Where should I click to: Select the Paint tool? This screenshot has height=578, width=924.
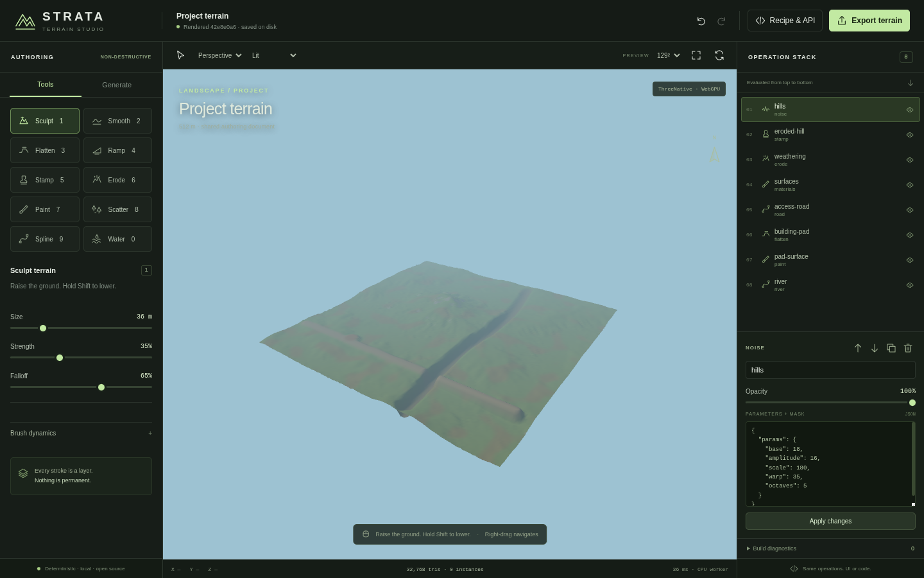(45, 209)
